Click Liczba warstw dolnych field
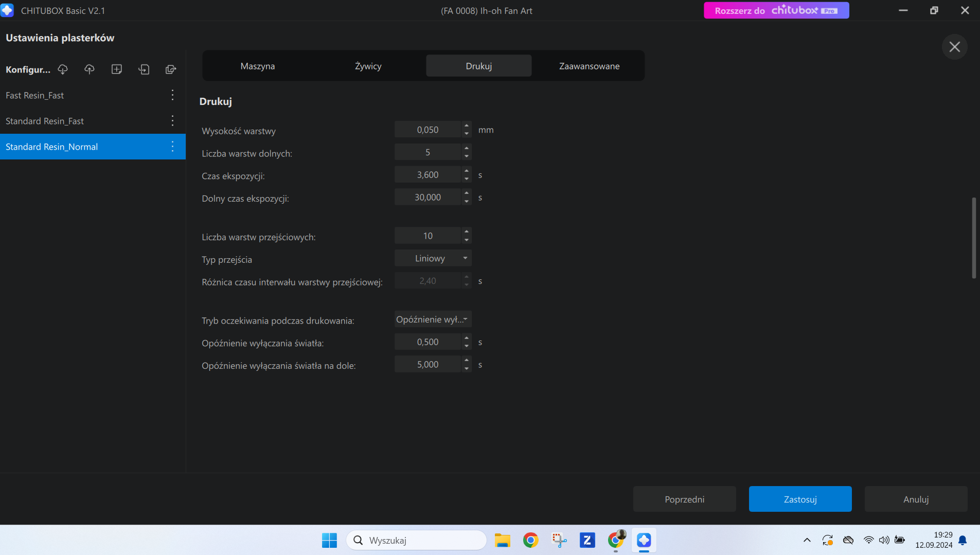This screenshot has width=980, height=555. (x=427, y=152)
